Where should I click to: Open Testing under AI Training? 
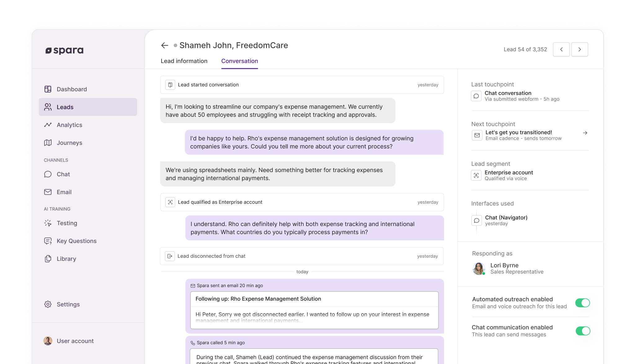[67, 223]
